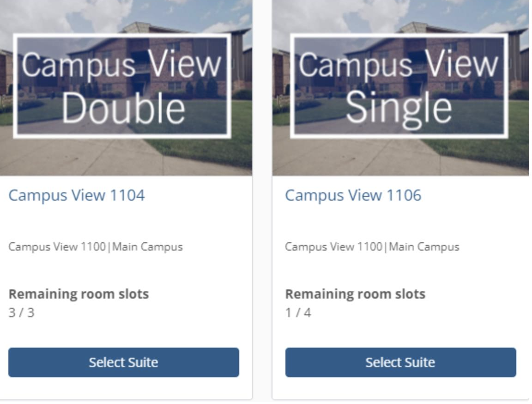Select Suite for Campus View 1104

pos(125,363)
